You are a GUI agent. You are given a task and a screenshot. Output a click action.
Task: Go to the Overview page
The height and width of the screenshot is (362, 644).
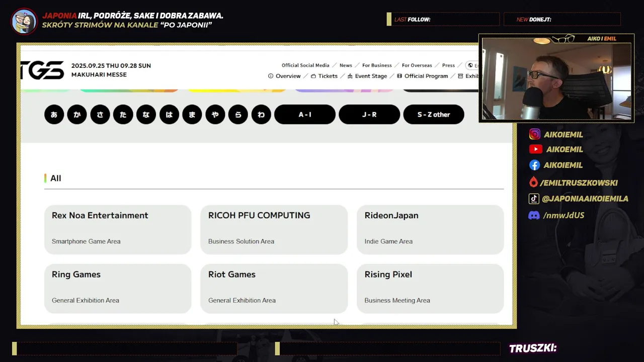pos(288,76)
